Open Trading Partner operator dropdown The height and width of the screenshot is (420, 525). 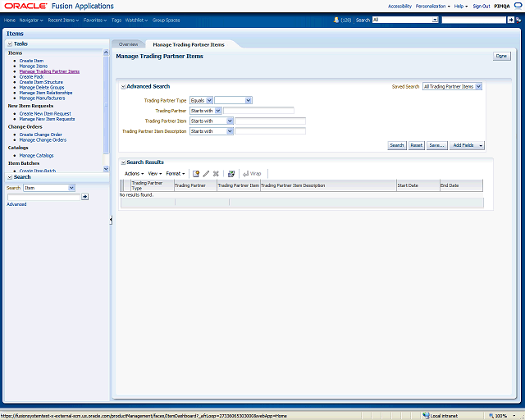click(x=218, y=111)
